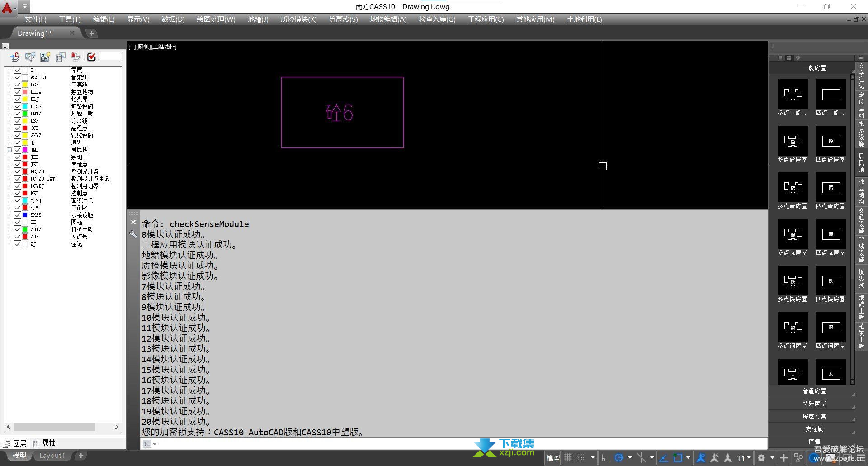Click the red checkmark icon in layer toolbar
868x466 pixels.
tap(91, 57)
